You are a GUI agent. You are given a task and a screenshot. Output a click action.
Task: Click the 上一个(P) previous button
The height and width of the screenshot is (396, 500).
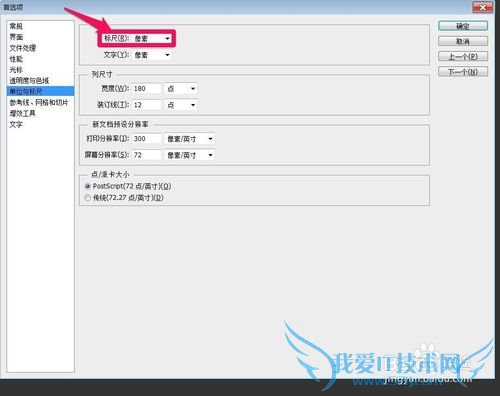[x=463, y=56]
